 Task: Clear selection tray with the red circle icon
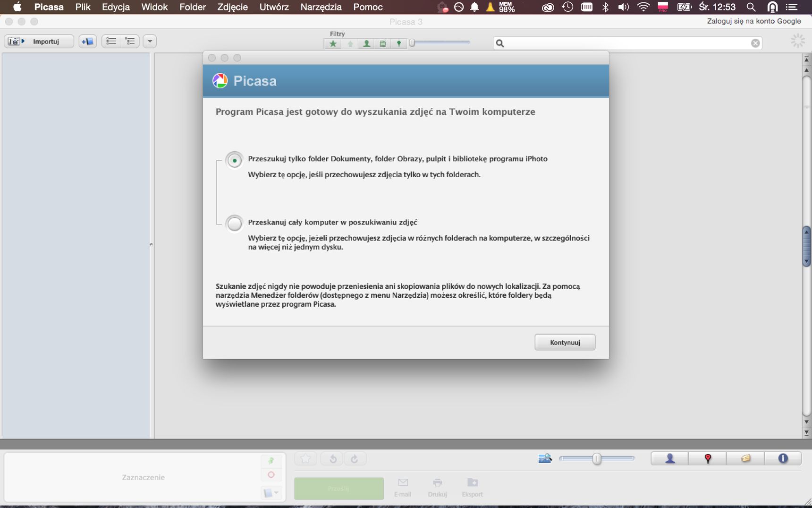(271, 474)
